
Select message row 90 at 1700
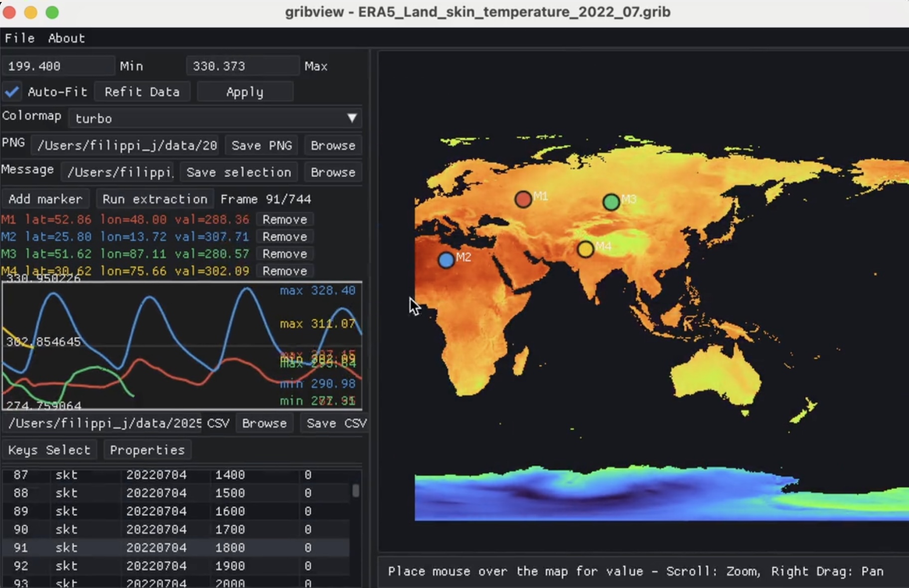click(x=175, y=529)
